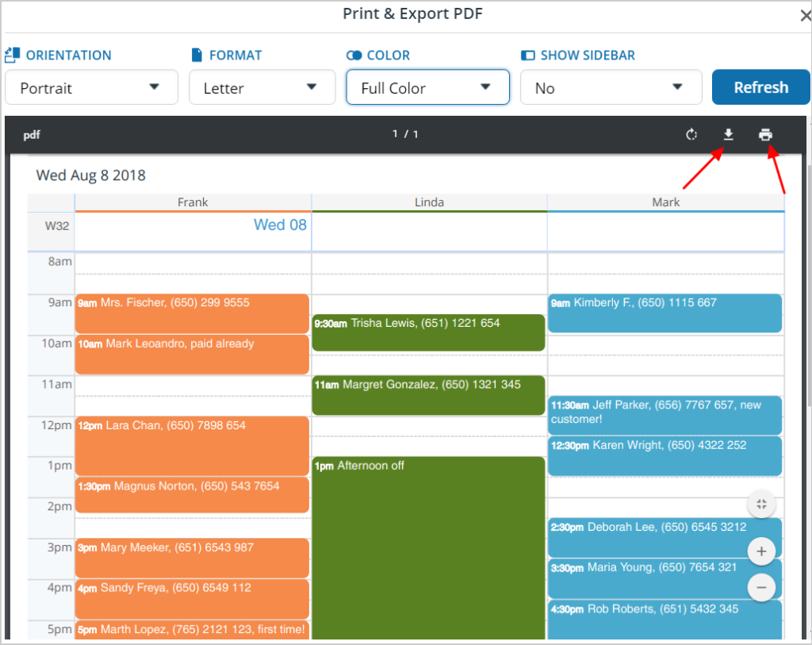Click the Show Sidebar icon in the header

[527, 55]
